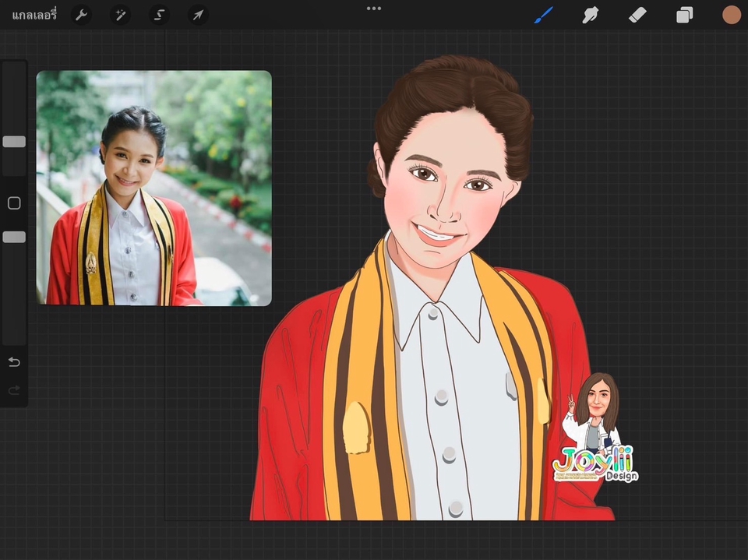Image resolution: width=748 pixels, height=560 pixels.
Task: Select the Smudge tool
Action: [x=590, y=15]
